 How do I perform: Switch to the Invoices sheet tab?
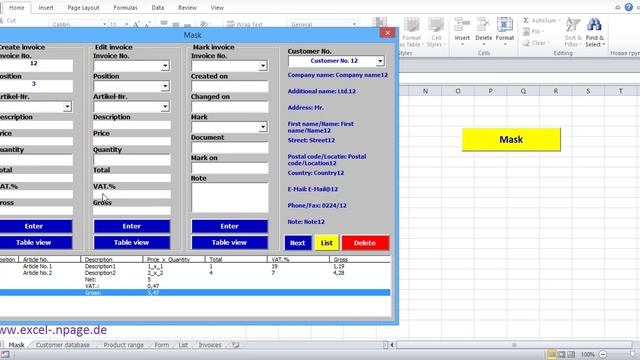tap(210, 345)
